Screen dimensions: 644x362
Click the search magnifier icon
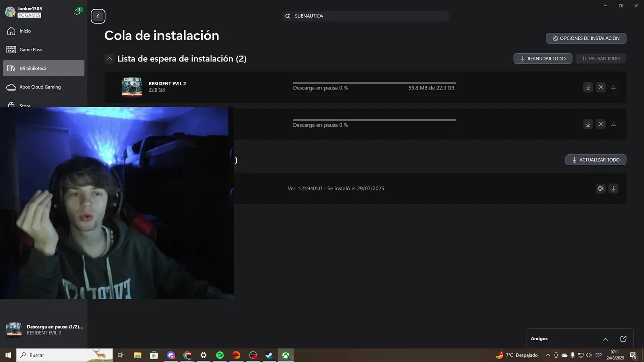pyautogui.click(x=288, y=16)
